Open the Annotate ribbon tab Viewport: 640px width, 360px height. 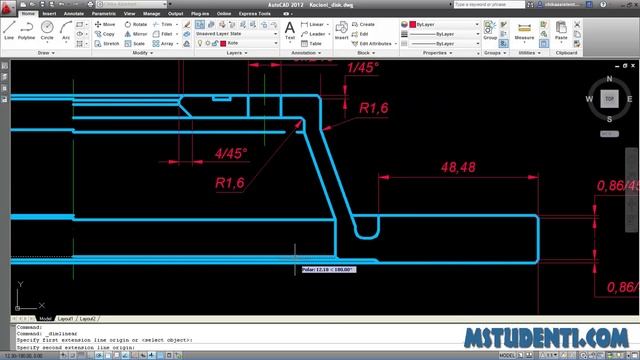click(x=74, y=13)
